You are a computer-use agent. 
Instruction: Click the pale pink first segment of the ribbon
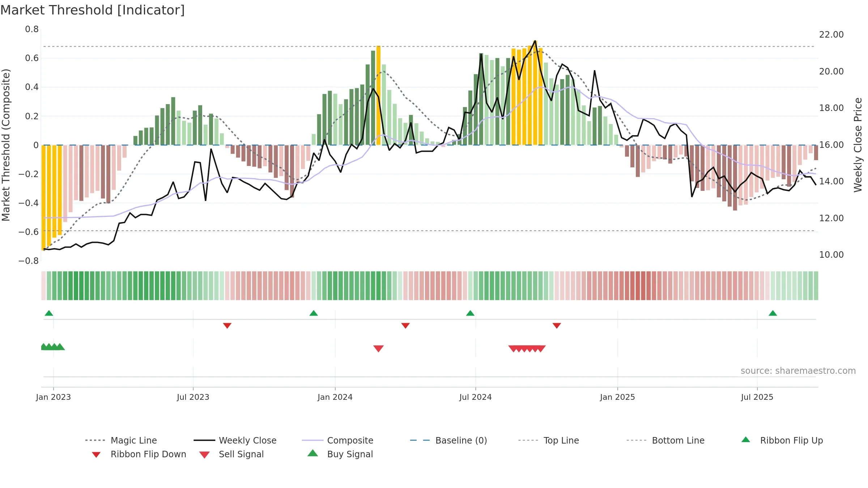[43, 286]
